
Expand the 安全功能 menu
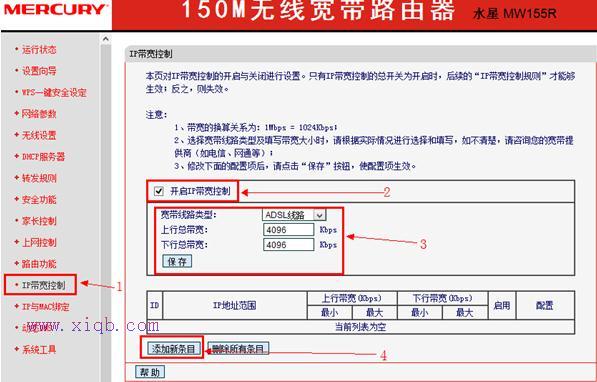pos(39,200)
